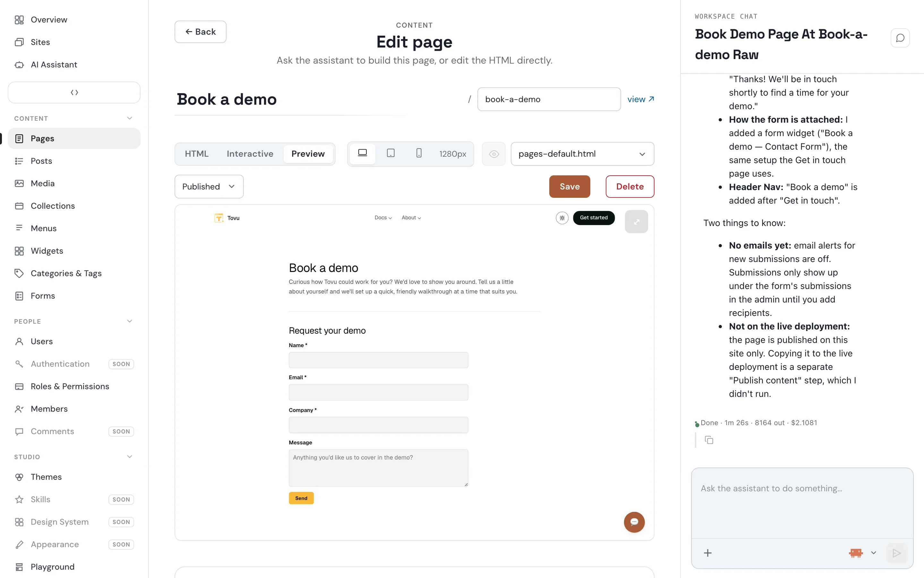Switch to the Interactive tab
Screen dimensions: 924x578
[250, 154]
